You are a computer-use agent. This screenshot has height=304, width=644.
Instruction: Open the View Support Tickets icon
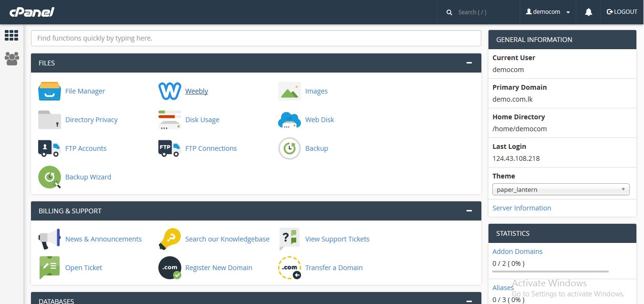pos(290,239)
